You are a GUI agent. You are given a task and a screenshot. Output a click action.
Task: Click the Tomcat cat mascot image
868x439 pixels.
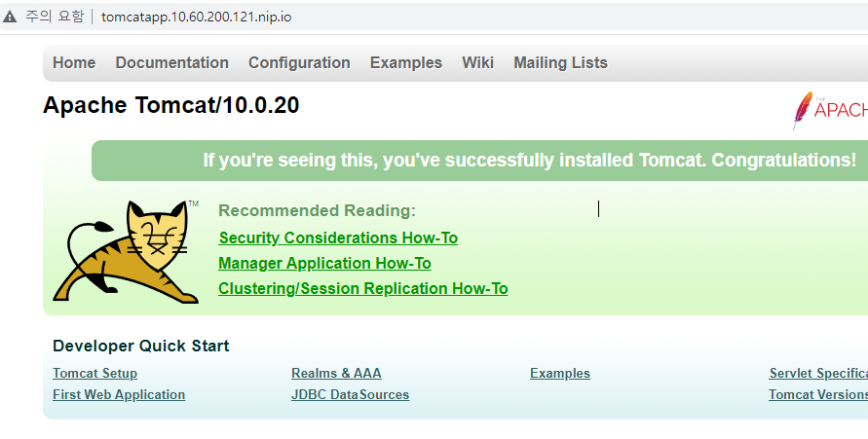pyautogui.click(x=127, y=251)
